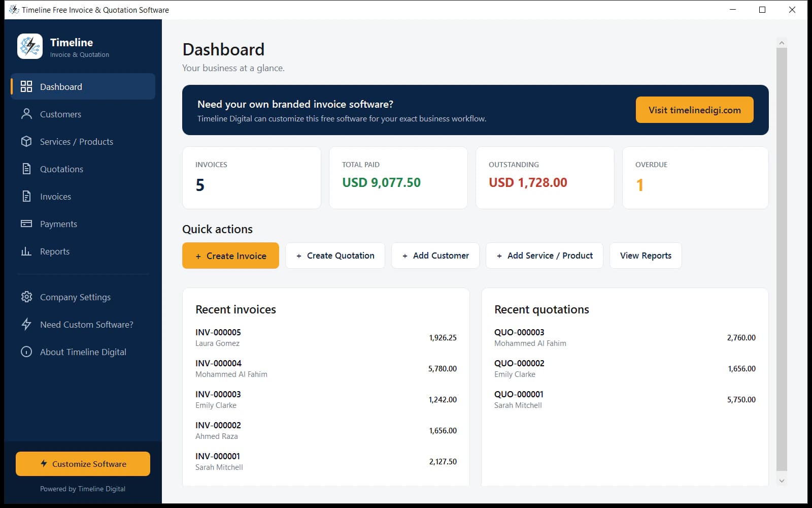Select invoice INV-000004
This screenshot has height=508, width=812.
(x=326, y=368)
